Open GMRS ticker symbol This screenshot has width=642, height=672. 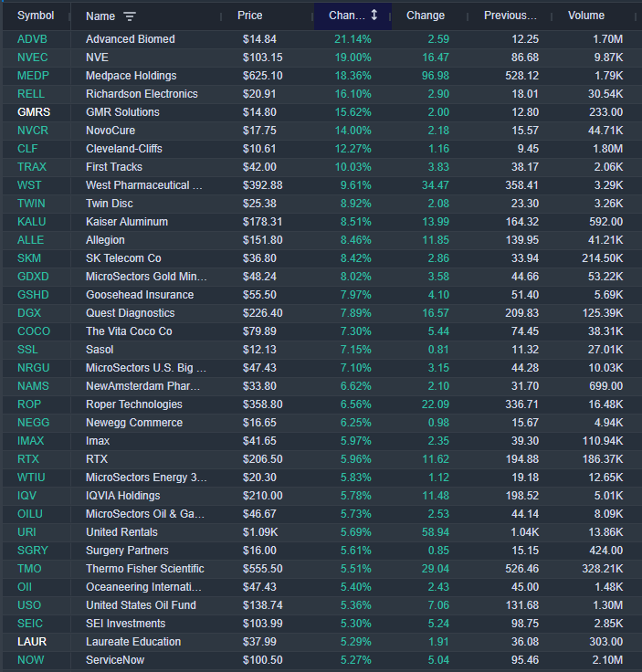(x=34, y=112)
